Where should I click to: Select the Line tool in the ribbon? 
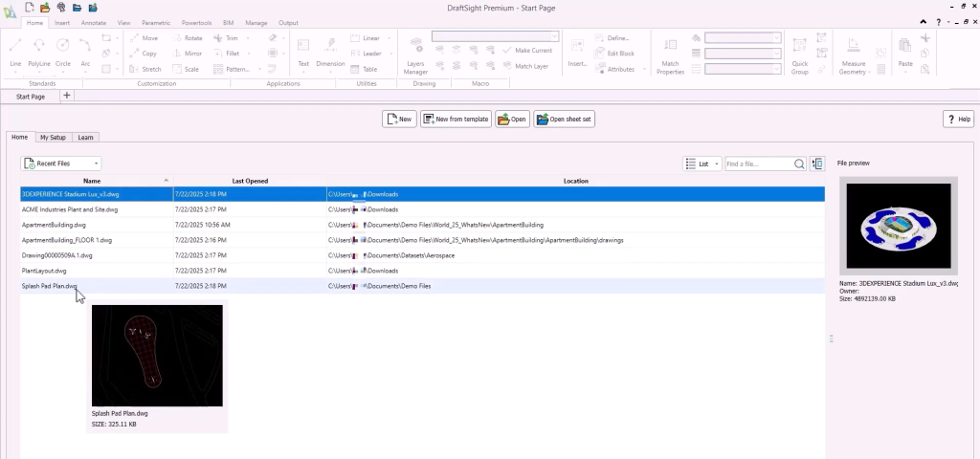(15, 53)
